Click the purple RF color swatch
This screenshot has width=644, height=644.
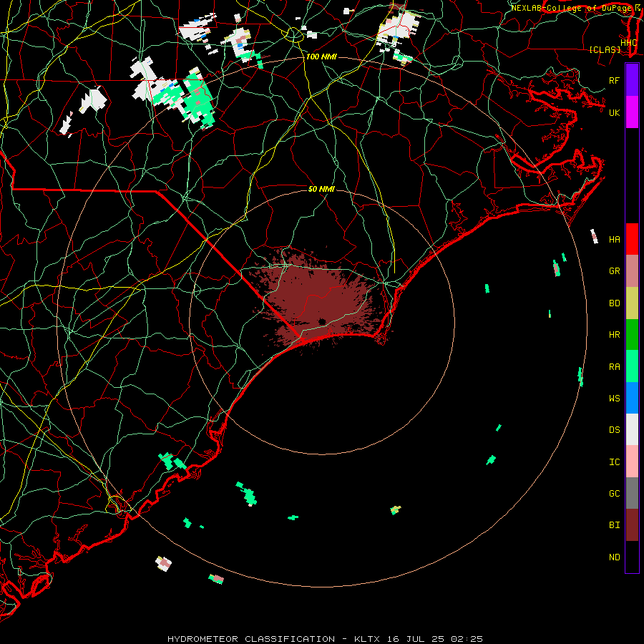[x=632, y=80]
